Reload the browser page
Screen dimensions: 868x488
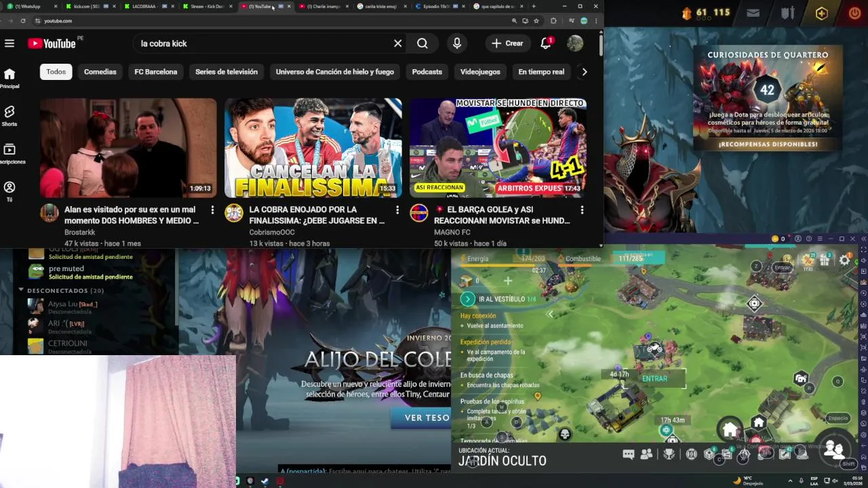click(23, 21)
